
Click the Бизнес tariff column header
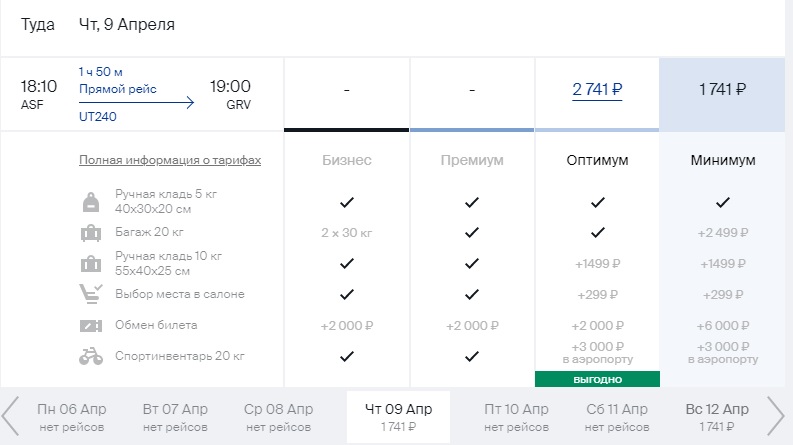click(x=346, y=160)
